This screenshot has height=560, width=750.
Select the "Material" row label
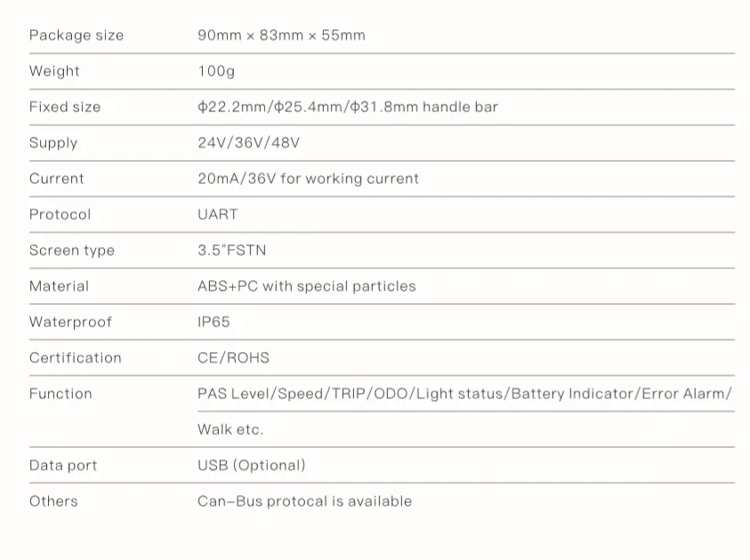click(x=59, y=286)
